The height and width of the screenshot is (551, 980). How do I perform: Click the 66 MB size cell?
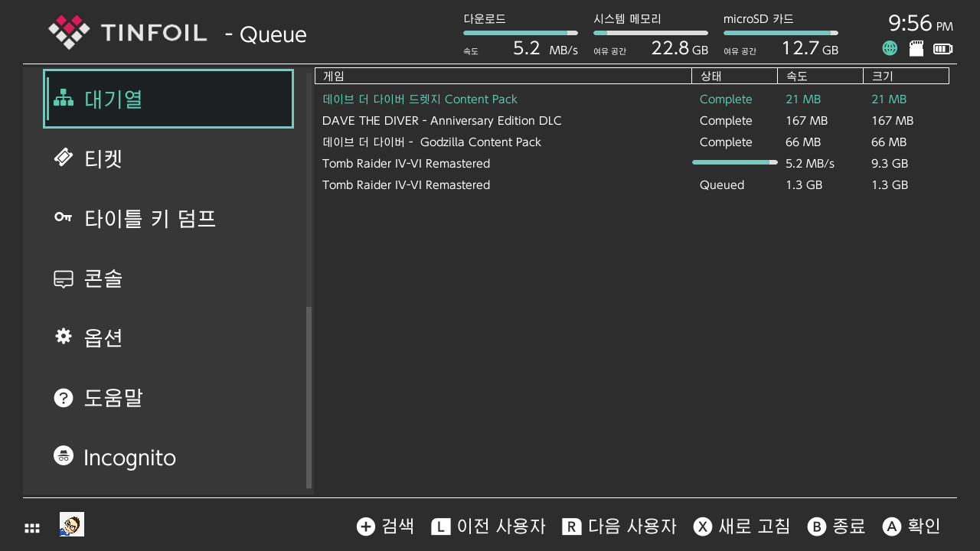tap(889, 142)
